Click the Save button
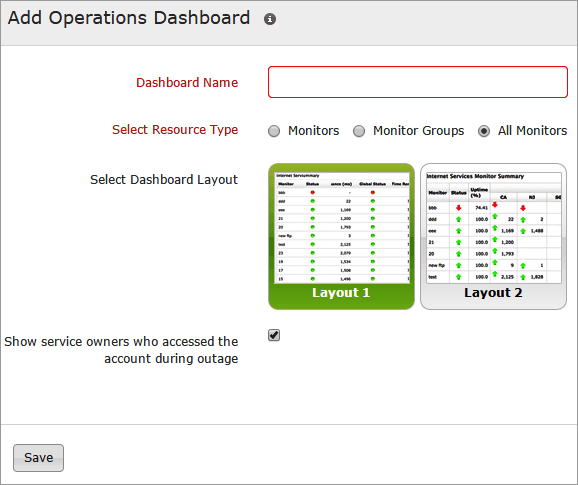 click(x=38, y=458)
